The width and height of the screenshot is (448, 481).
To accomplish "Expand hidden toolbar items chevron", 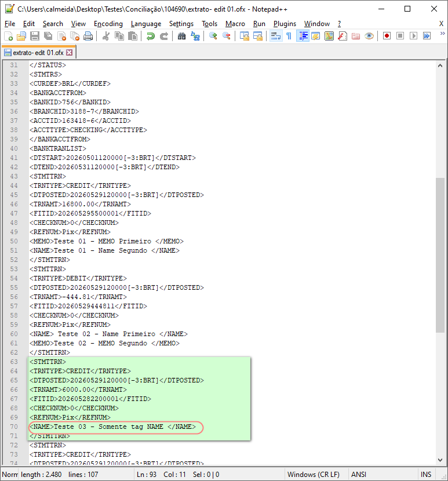I will [442, 34].
